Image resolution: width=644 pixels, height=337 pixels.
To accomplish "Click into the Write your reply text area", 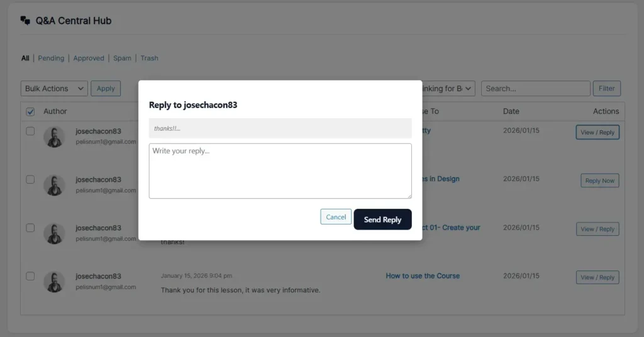I will pos(280,171).
